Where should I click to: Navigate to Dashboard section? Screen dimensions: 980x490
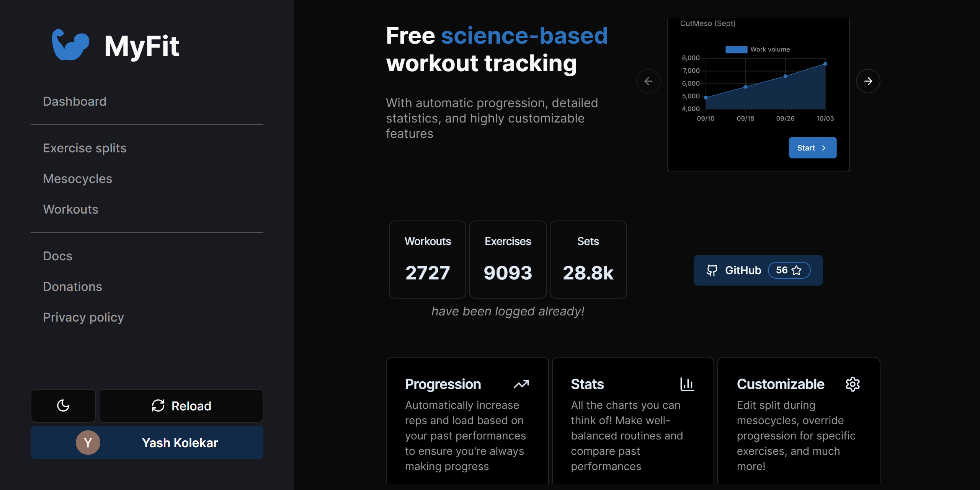coord(74,100)
